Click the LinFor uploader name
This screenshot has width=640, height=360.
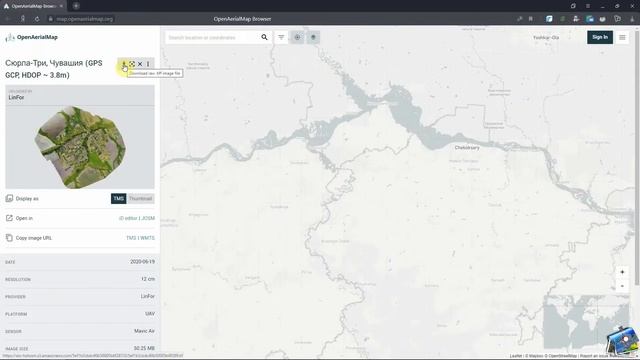point(16,98)
